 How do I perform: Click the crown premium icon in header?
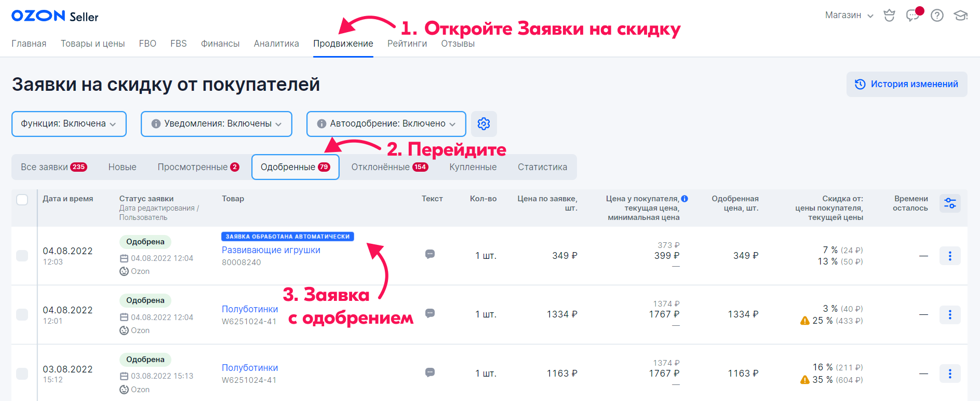click(x=889, y=16)
